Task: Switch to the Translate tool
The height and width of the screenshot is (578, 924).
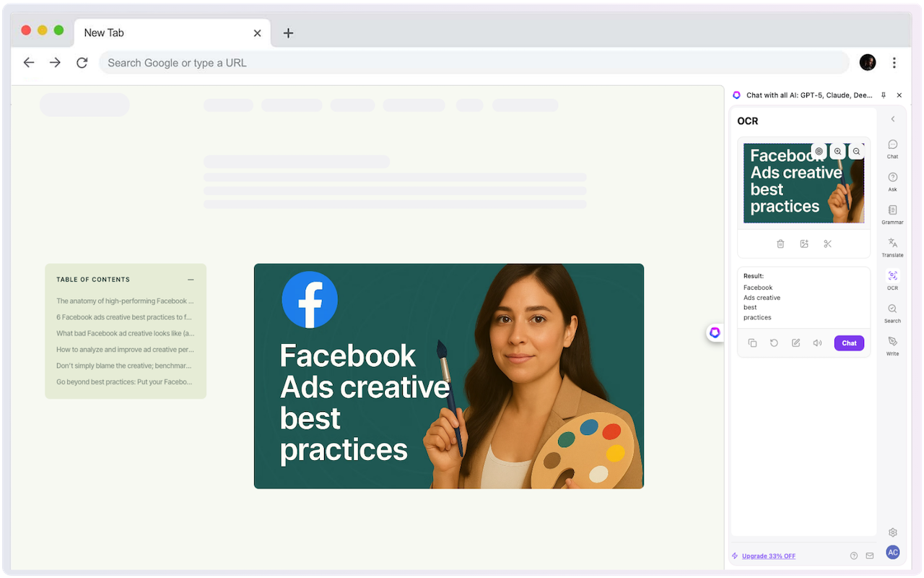Action: coord(892,246)
